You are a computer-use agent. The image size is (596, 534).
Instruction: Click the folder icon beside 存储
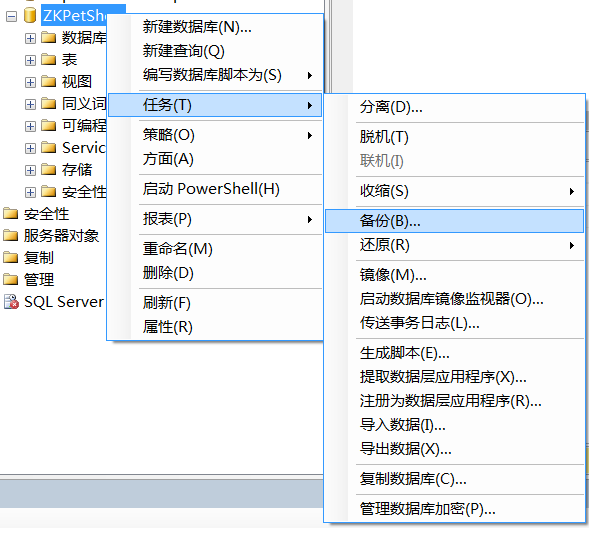click(x=49, y=169)
